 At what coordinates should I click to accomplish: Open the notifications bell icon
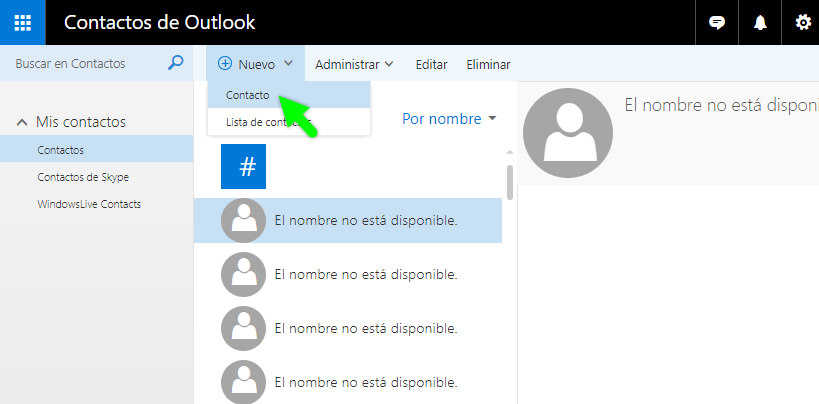click(760, 22)
